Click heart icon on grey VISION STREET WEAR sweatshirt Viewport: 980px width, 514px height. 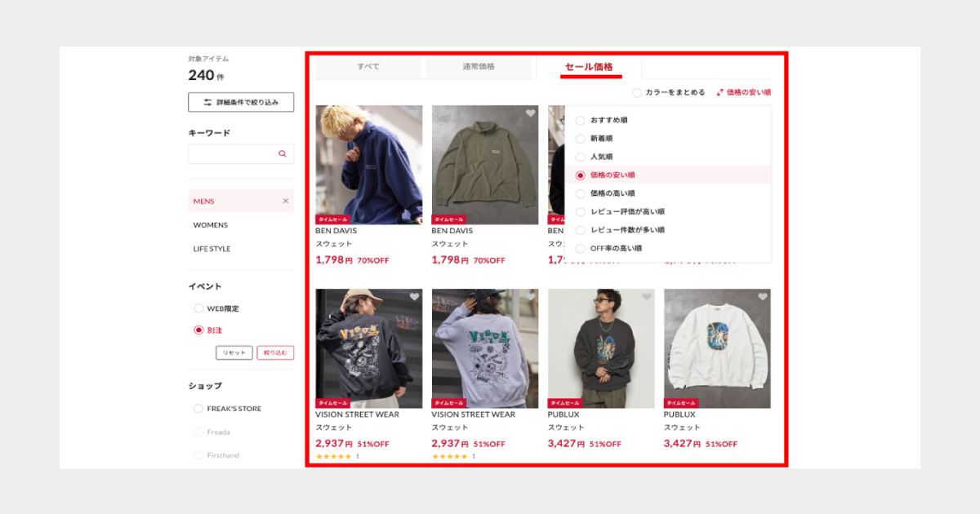(x=530, y=297)
